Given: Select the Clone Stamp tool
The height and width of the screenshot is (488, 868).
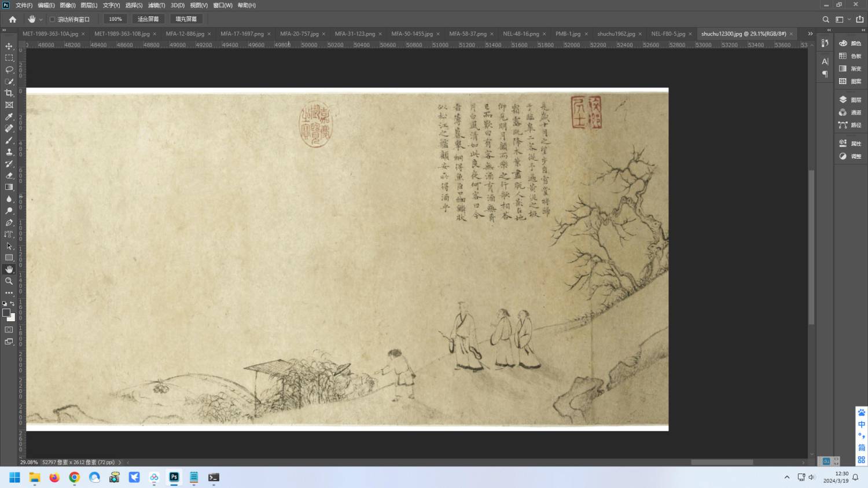Looking at the screenshot, I should pyautogui.click(x=9, y=152).
